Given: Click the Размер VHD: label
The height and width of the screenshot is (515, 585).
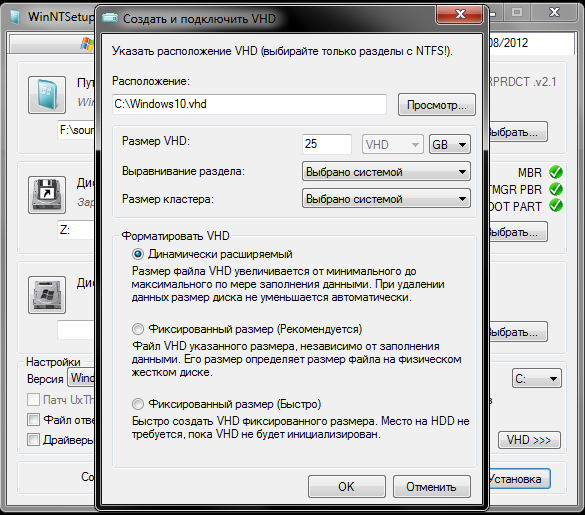Looking at the screenshot, I should tap(156, 141).
